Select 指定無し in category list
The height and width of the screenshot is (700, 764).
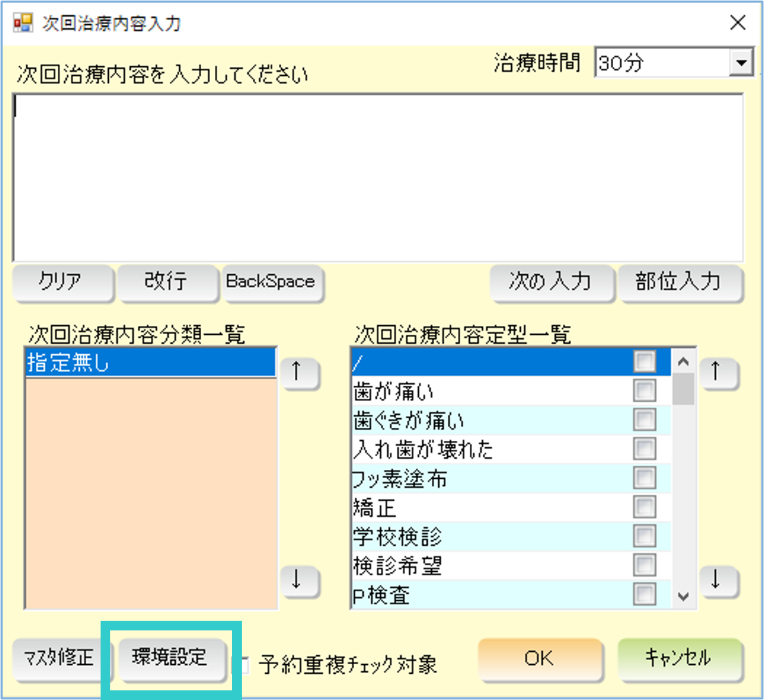150,363
